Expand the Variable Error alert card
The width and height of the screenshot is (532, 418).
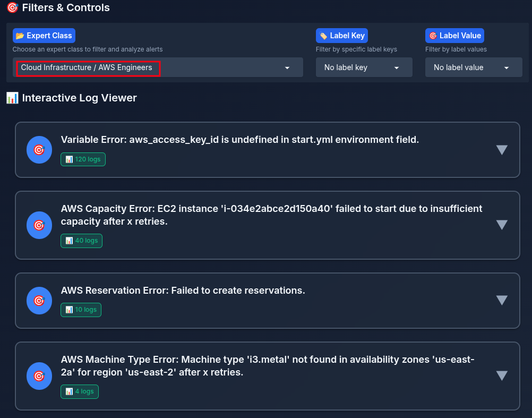click(502, 150)
